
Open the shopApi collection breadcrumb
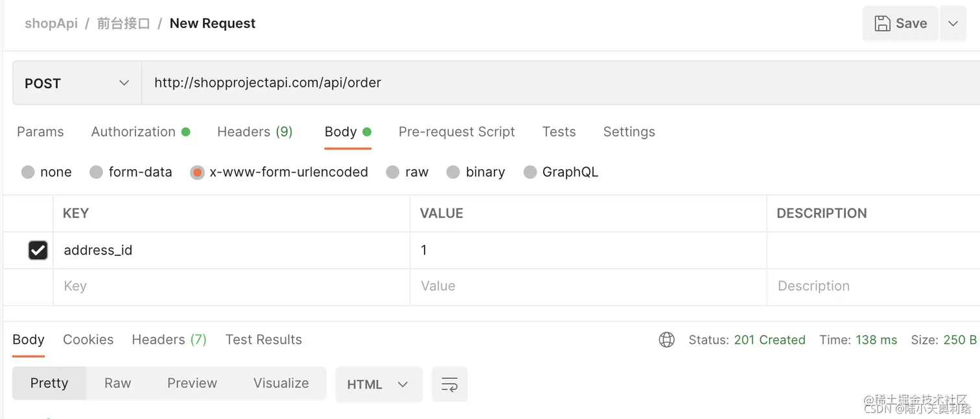pyautogui.click(x=51, y=23)
